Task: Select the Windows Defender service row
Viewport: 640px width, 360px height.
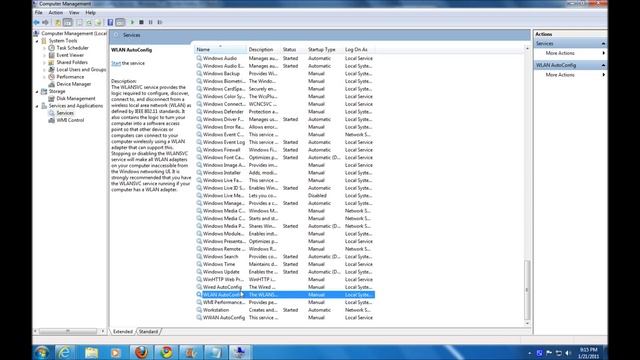Action: pos(285,112)
